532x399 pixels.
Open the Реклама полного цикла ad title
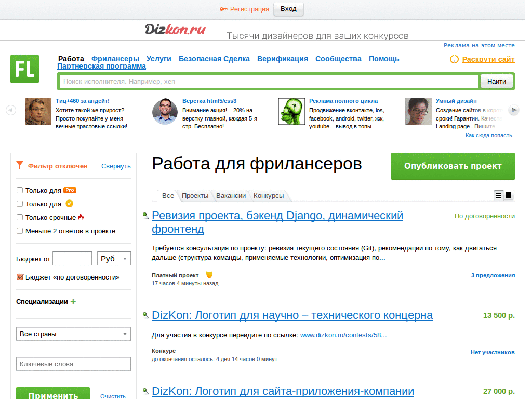(x=343, y=101)
